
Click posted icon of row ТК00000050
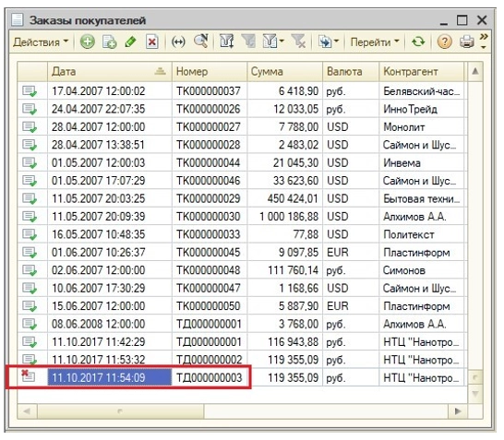[x=30, y=306]
